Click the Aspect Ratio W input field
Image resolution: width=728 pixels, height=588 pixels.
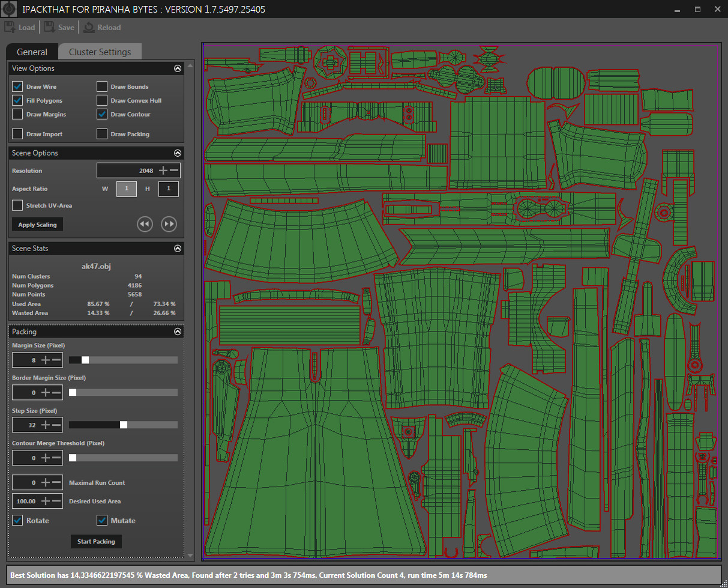[126, 189]
